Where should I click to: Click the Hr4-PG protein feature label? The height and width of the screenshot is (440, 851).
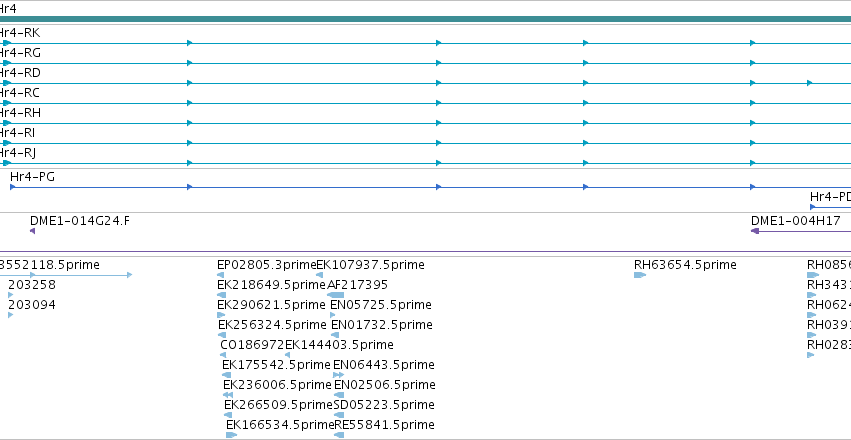coord(33,176)
